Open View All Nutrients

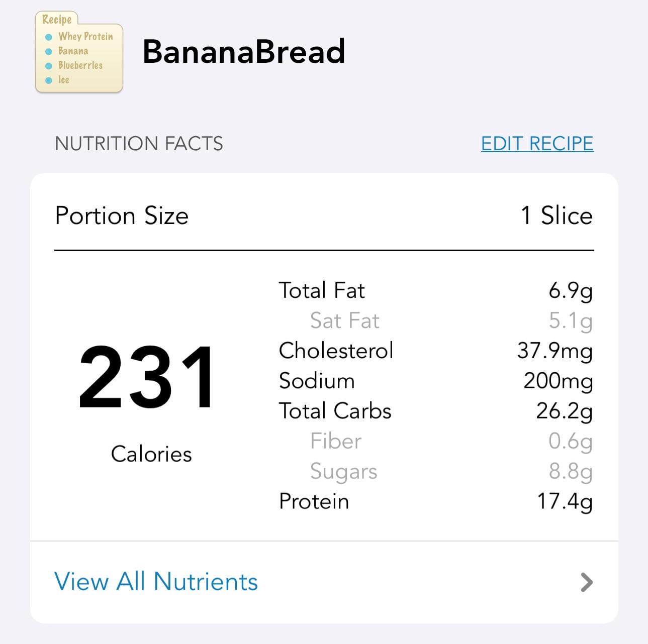click(x=156, y=582)
